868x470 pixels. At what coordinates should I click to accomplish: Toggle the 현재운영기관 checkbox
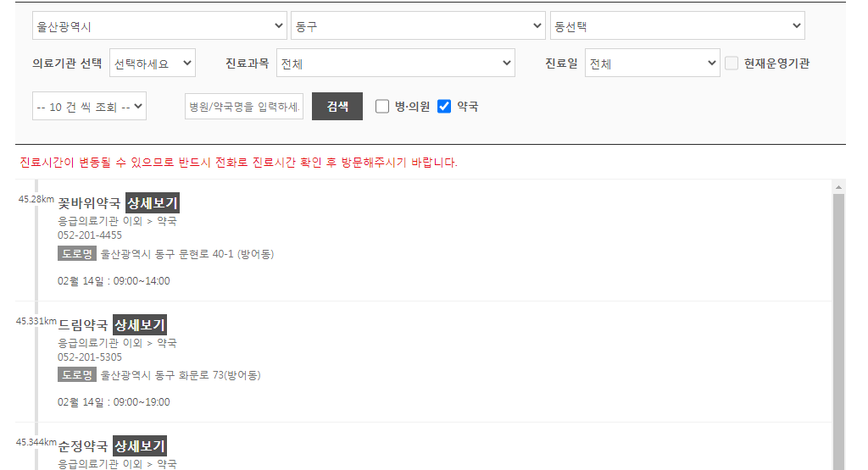point(732,63)
